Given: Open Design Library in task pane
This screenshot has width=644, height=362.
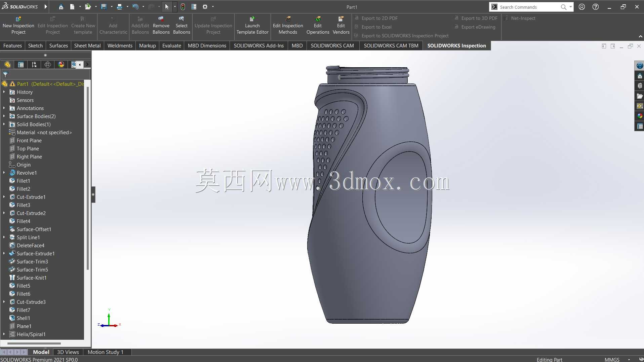Looking at the screenshot, I should tap(640, 86).
